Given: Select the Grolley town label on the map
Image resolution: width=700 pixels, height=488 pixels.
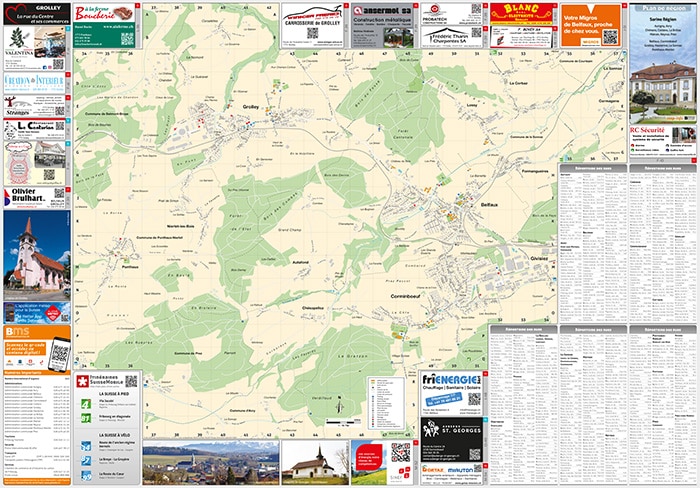Looking at the screenshot, I should tap(250, 107).
